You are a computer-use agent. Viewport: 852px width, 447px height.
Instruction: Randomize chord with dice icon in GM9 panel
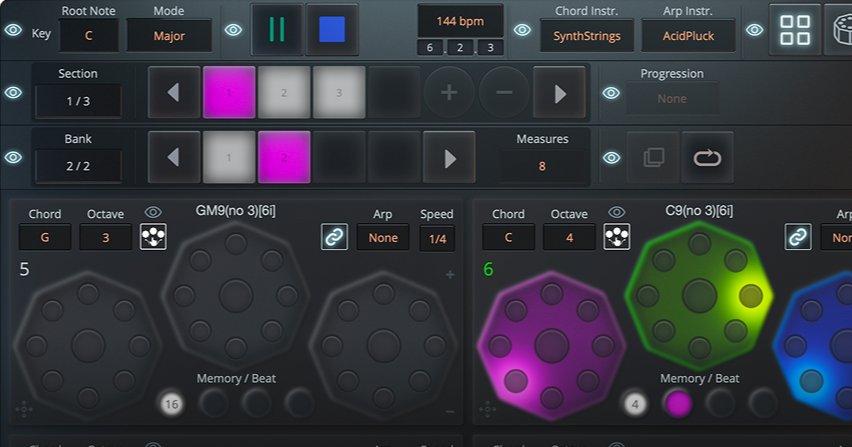coord(153,237)
